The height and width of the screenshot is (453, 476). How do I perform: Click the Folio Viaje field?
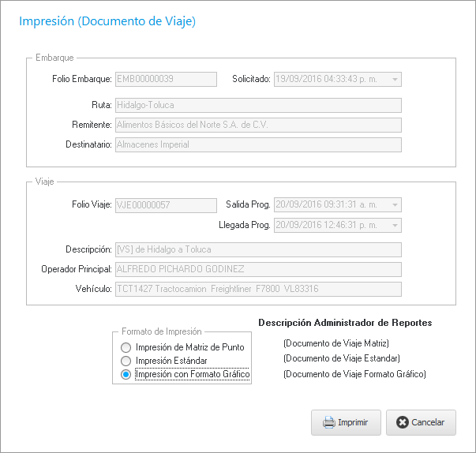click(166, 205)
